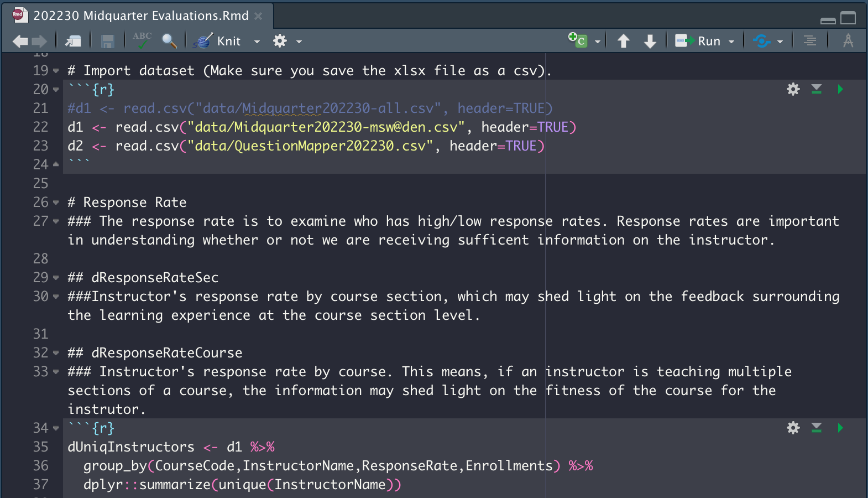Screen dimensions: 868x498
Task: Toggle document outline pane
Action: coord(810,41)
